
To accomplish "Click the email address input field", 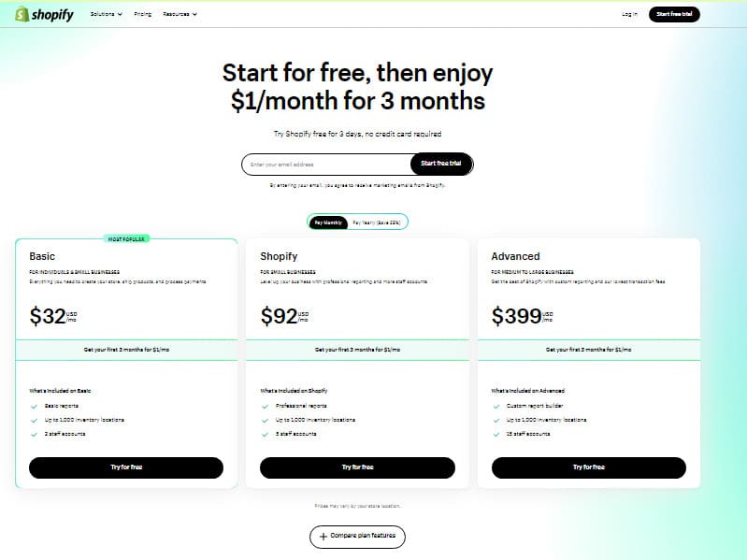I will pyautogui.click(x=326, y=165).
